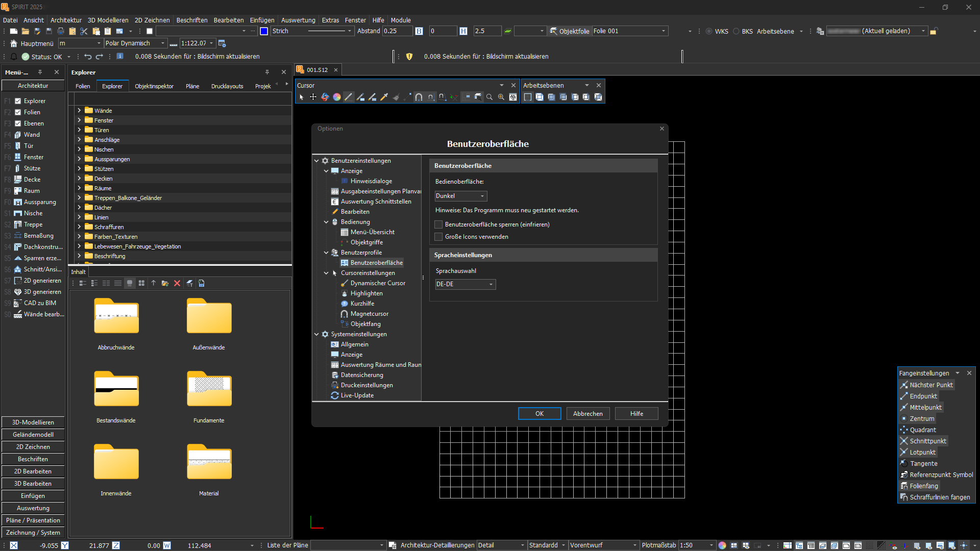This screenshot has height=551, width=980.
Task: Click the magnet cursor icon
Action: [419, 97]
